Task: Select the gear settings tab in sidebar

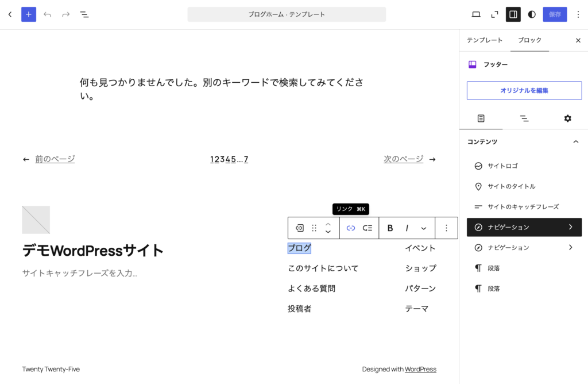Action: click(567, 118)
